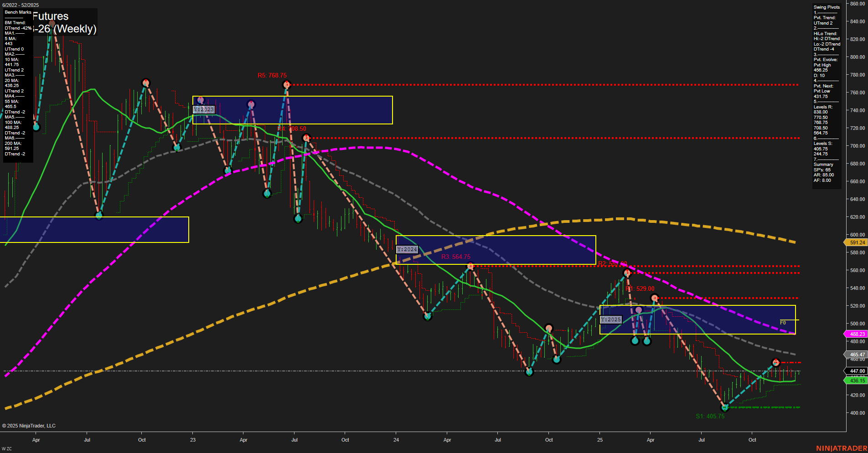Screen dimensions: 868x453
Task: Click the © 2025 NinjaTrader, LLC copyright text
Action: pos(29,426)
